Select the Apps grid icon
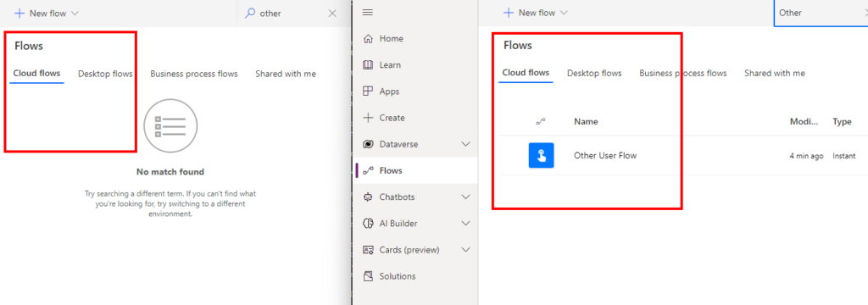The width and height of the screenshot is (868, 305). 368,91
